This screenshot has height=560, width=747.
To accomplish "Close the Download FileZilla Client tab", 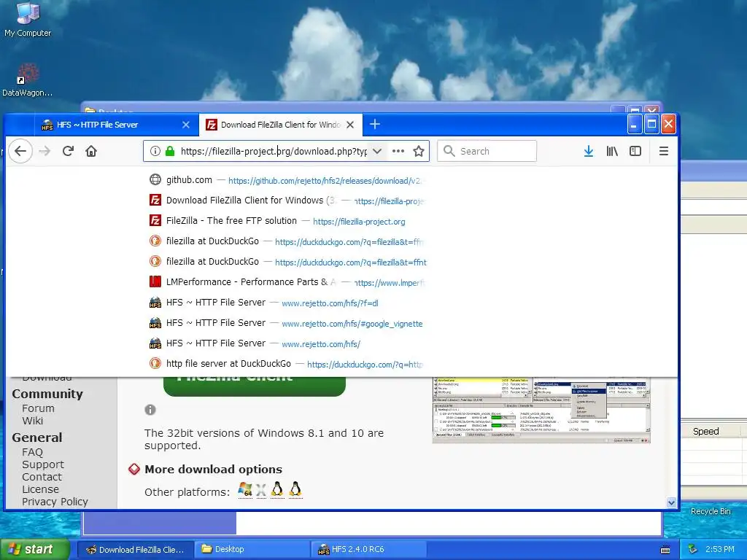I will coord(350,125).
